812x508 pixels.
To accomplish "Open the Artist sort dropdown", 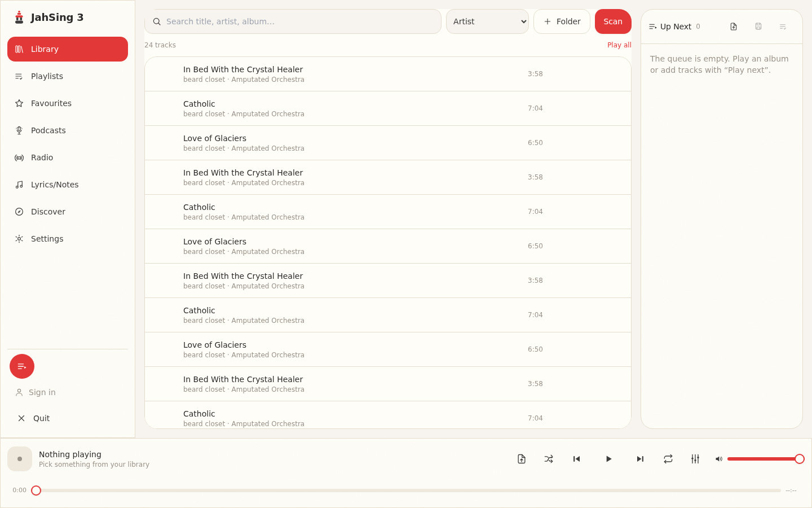I will click(x=488, y=21).
